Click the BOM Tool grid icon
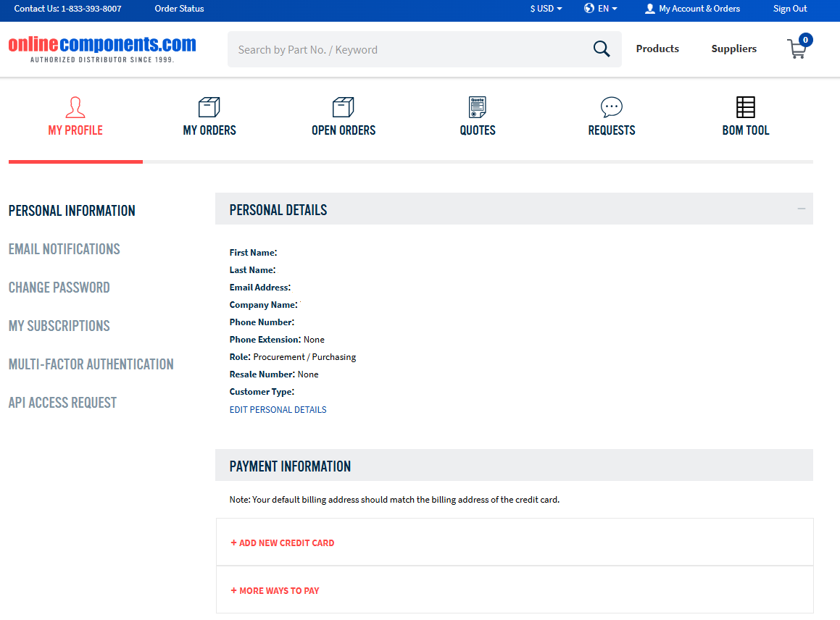This screenshot has height=620, width=840. 746,107
